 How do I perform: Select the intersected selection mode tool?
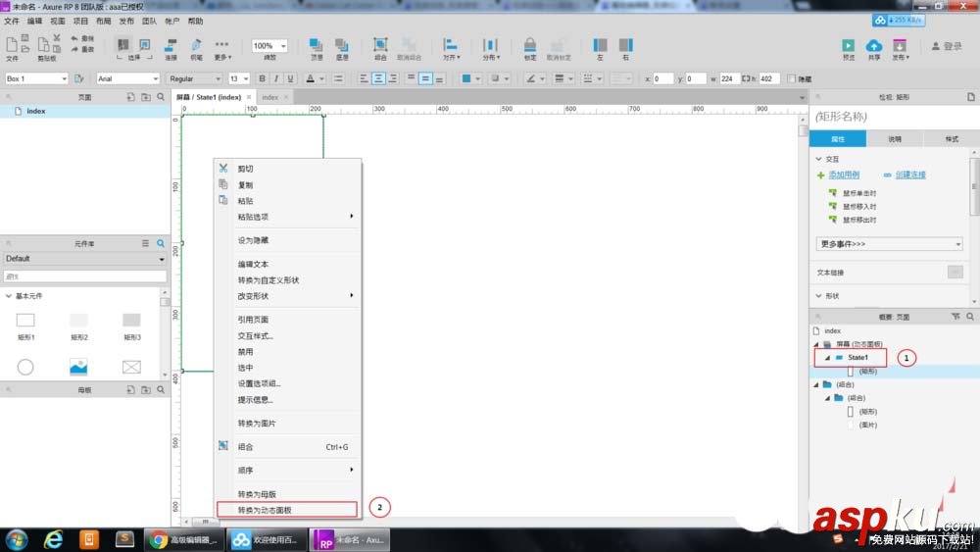pos(123,44)
